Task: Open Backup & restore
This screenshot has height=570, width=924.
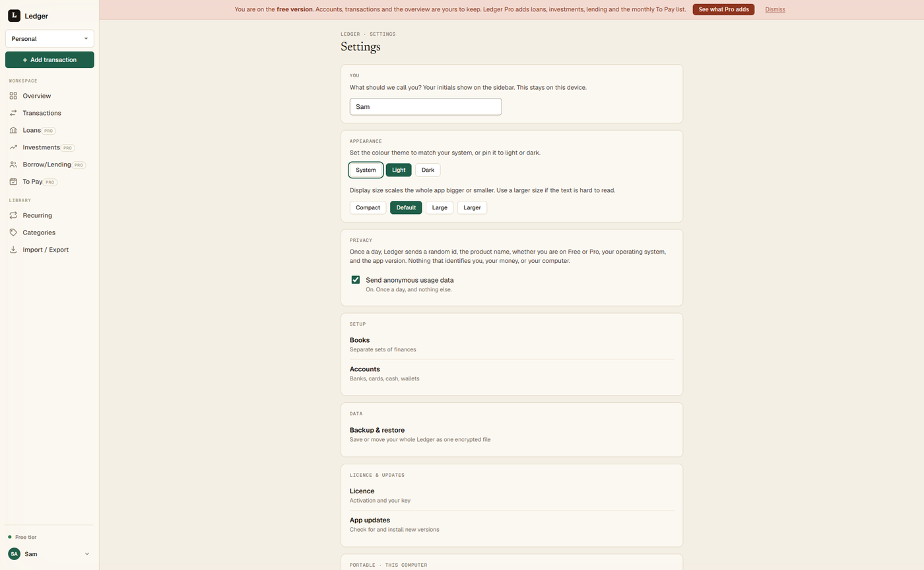Action: (511, 435)
